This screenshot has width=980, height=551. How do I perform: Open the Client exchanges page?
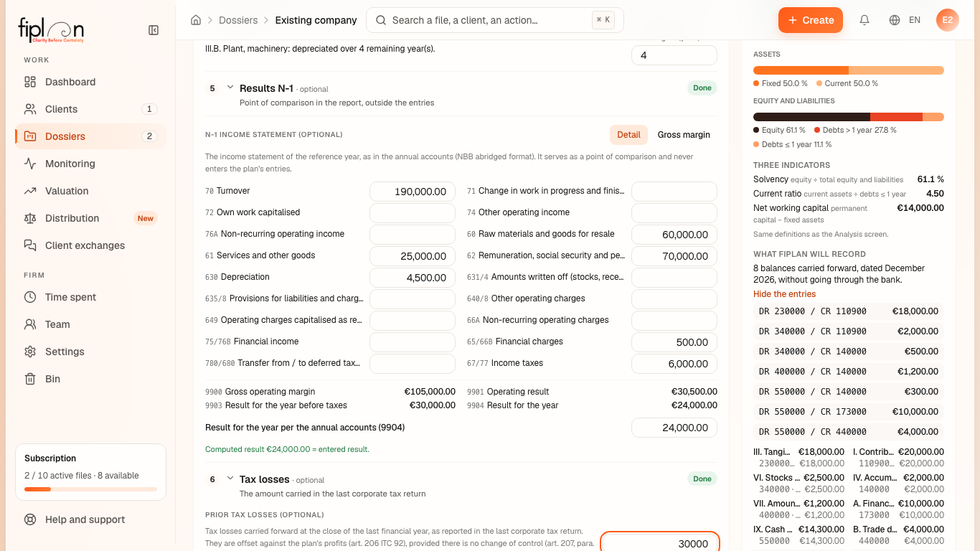(x=90, y=245)
